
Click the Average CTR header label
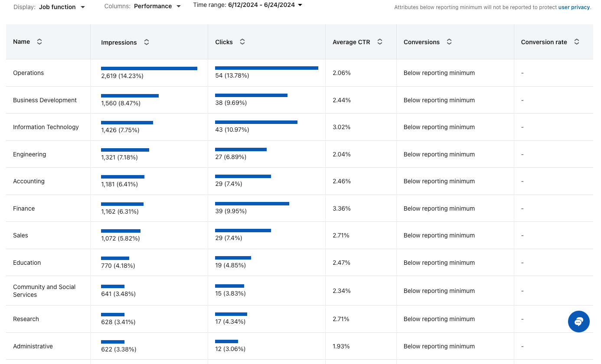pyautogui.click(x=351, y=42)
